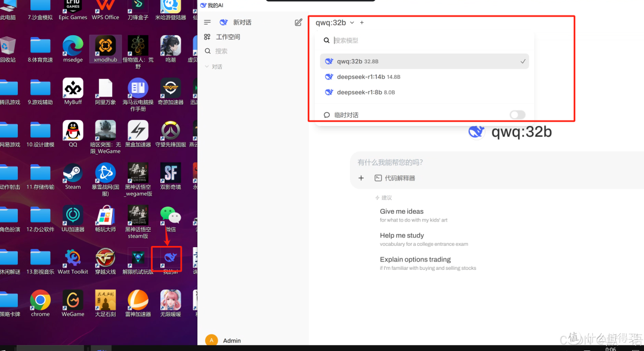Toggle the sidebar hamburger menu icon
This screenshot has width=644, height=351.
207,22
